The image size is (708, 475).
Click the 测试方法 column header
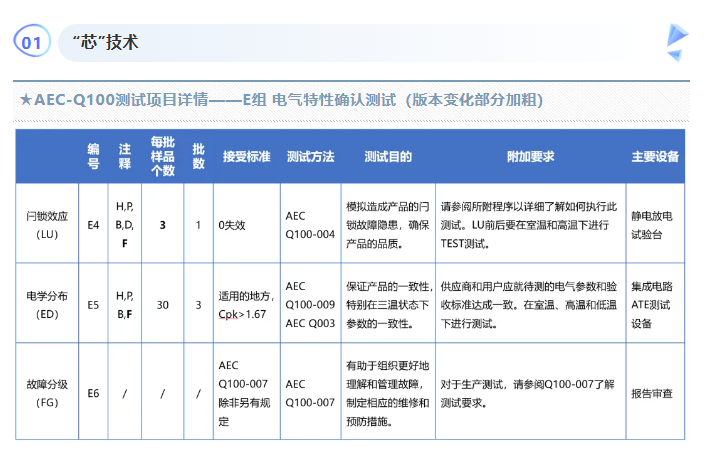tap(311, 157)
